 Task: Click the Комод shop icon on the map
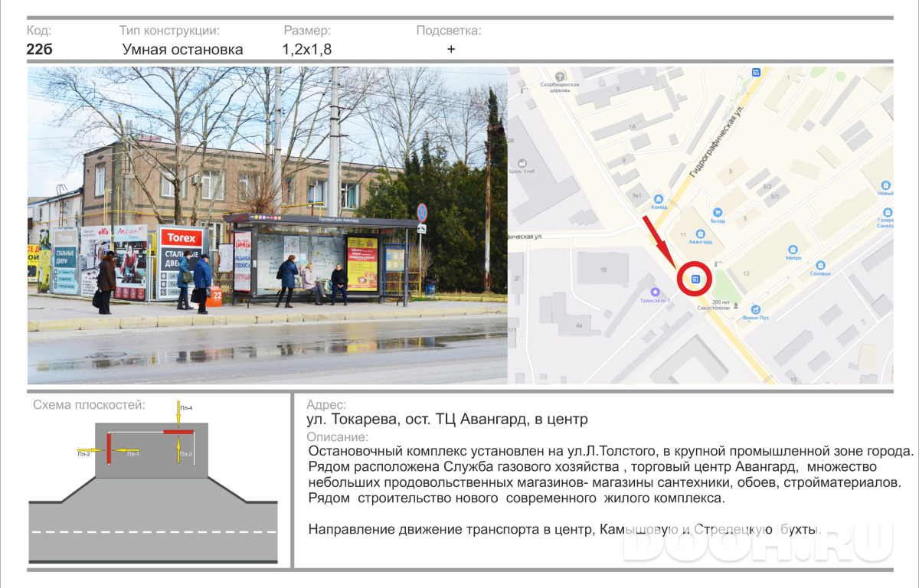click(x=659, y=199)
